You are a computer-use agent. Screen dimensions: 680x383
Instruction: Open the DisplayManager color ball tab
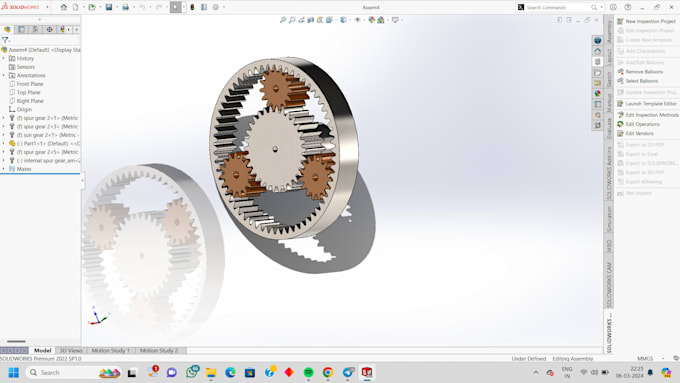62,29
